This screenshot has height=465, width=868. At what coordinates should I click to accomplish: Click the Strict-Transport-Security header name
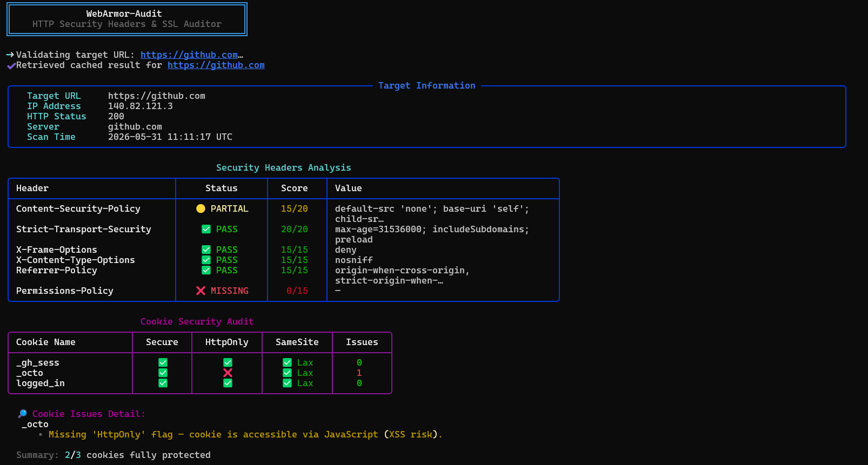[84, 229]
